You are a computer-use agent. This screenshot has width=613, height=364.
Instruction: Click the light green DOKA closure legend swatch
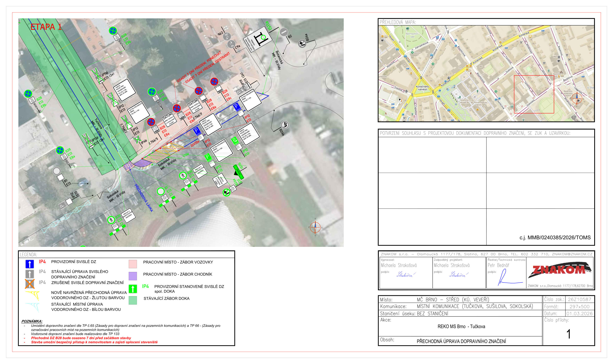(x=133, y=300)
